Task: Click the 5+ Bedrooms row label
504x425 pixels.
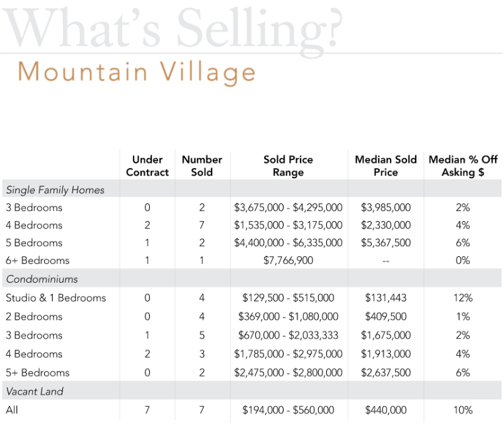Action: coord(37,372)
